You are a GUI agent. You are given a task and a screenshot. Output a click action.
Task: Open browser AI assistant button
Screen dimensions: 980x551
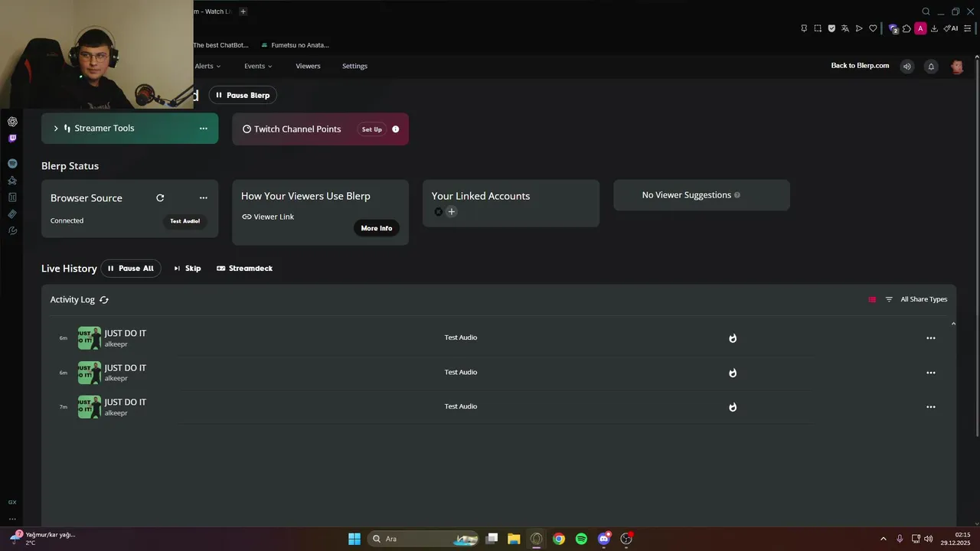951,28
